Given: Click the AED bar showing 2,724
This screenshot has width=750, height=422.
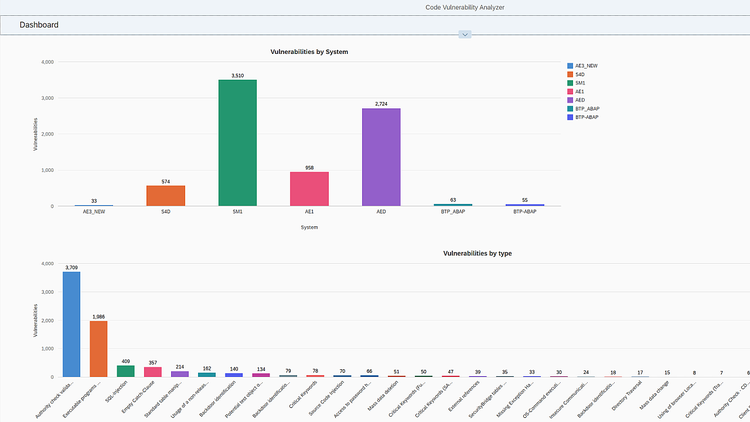Looking at the screenshot, I should [x=381, y=157].
